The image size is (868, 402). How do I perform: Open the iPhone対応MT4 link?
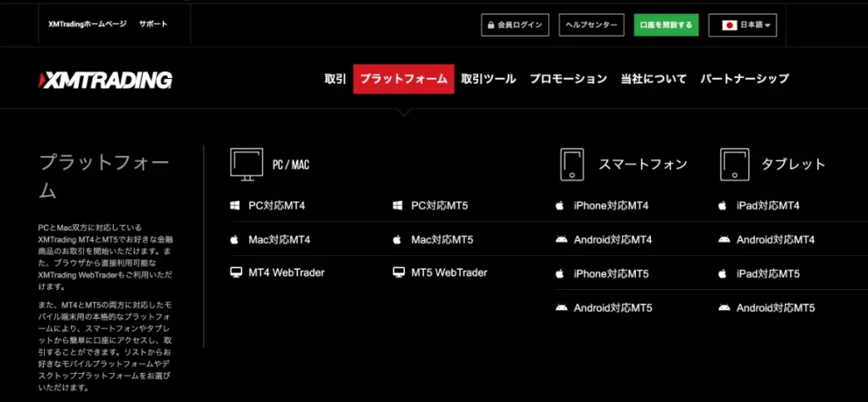tap(611, 206)
